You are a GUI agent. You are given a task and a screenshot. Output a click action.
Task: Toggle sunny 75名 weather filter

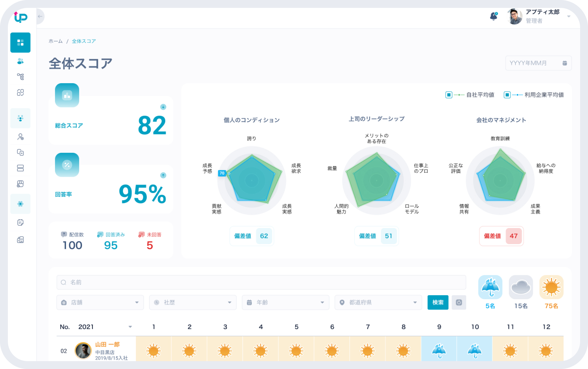coord(551,287)
